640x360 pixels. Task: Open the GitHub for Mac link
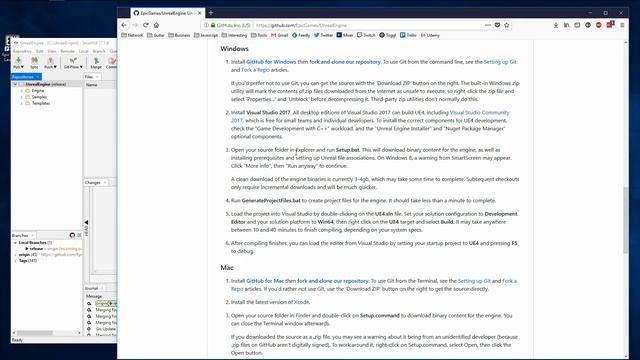(x=265, y=281)
